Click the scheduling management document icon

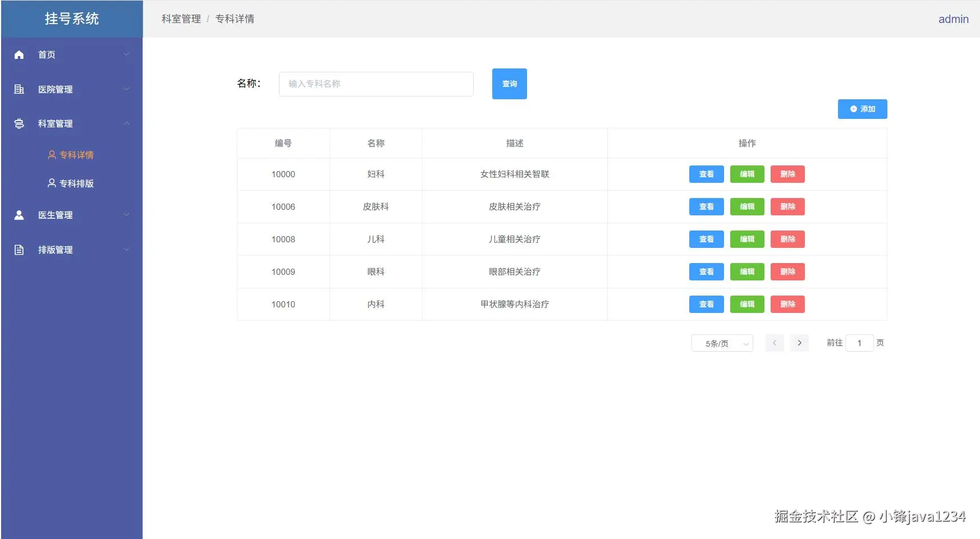pyautogui.click(x=19, y=250)
